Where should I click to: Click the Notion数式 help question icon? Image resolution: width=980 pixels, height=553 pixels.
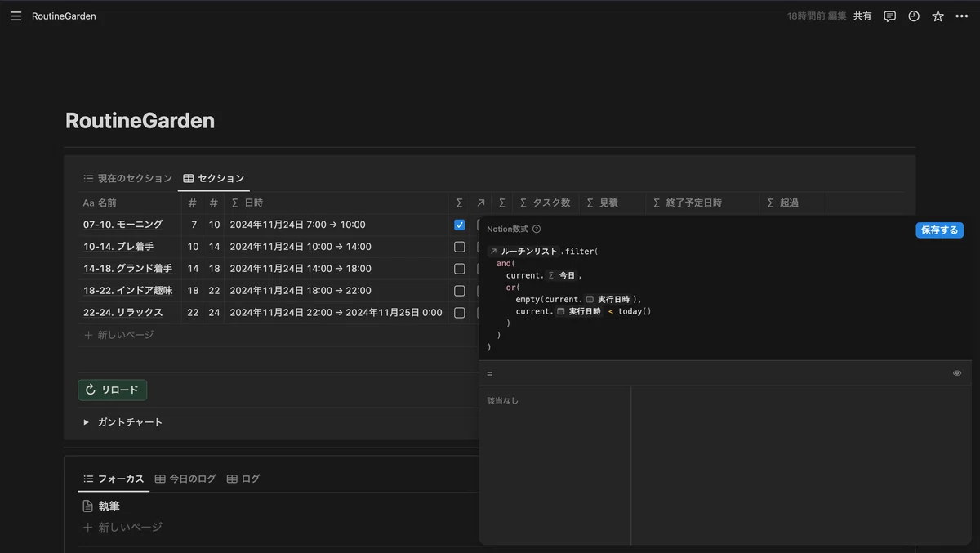pos(537,230)
